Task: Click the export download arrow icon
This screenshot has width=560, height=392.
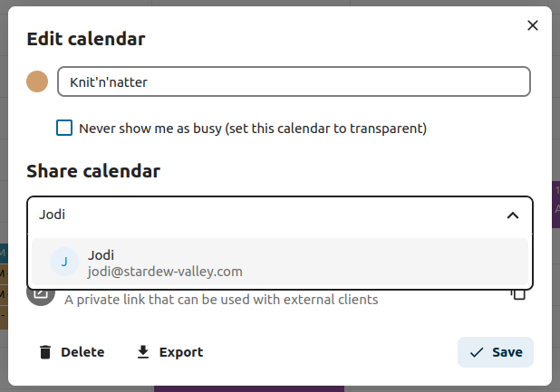Action: click(x=142, y=352)
